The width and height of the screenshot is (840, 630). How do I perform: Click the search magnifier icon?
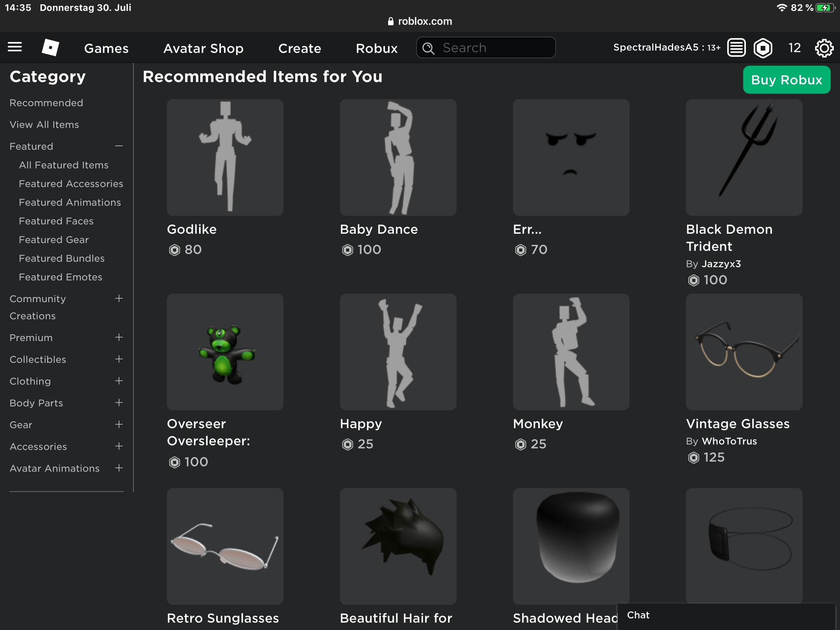429,48
